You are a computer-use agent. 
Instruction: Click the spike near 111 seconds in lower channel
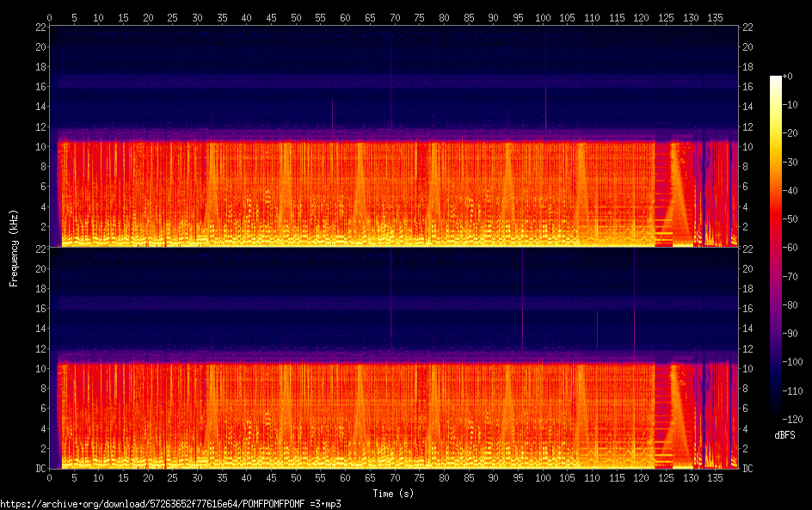tap(597, 329)
